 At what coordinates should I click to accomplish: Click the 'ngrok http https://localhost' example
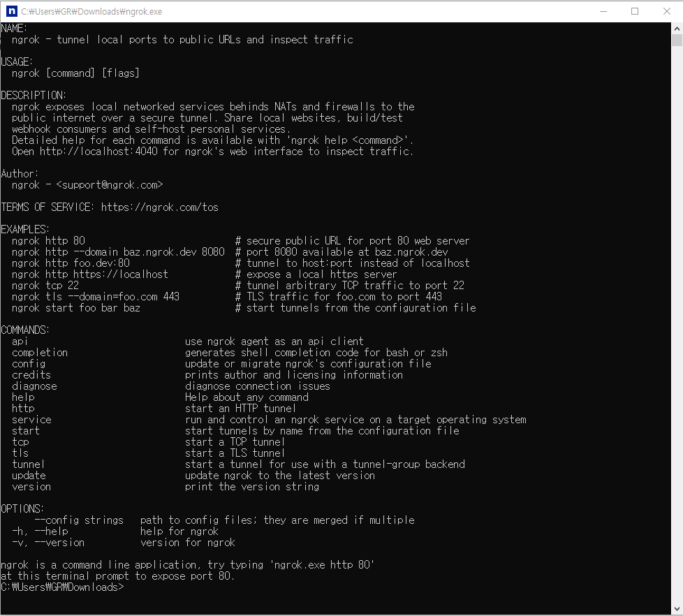pyautogui.click(x=89, y=274)
